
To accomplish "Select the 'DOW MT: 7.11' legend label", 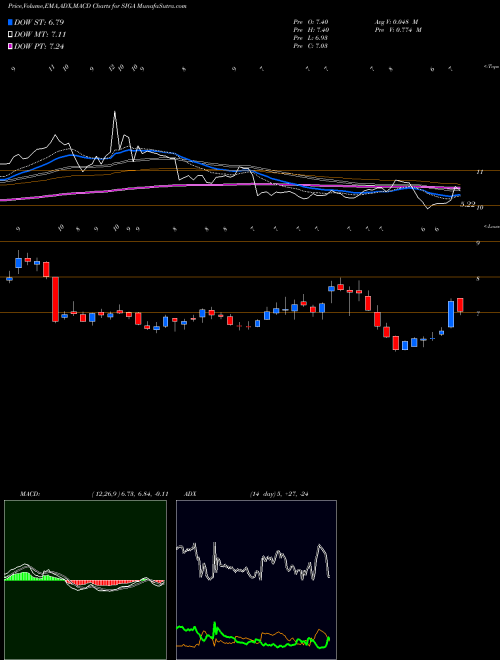I will coord(40,35).
